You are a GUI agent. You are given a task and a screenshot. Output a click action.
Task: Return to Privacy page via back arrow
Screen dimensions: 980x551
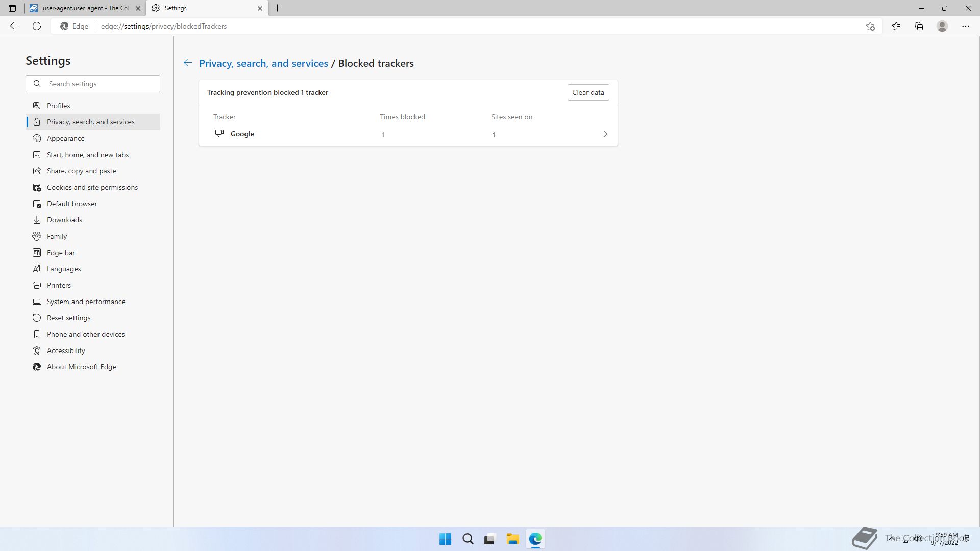[187, 63]
